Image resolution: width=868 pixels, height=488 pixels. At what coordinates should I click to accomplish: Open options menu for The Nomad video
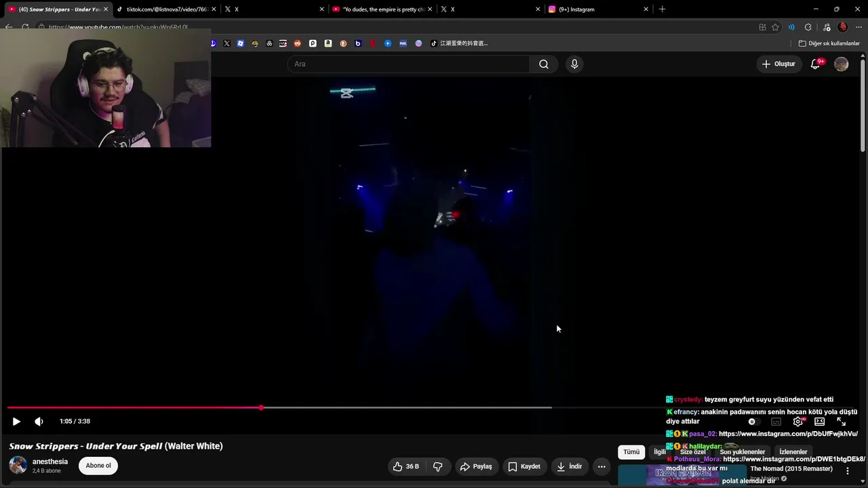tap(847, 470)
